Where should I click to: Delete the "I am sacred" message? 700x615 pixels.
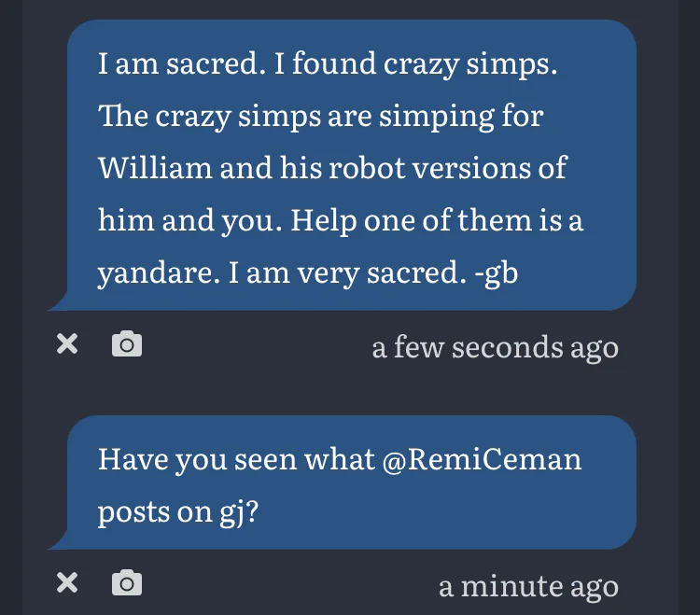[x=67, y=344]
